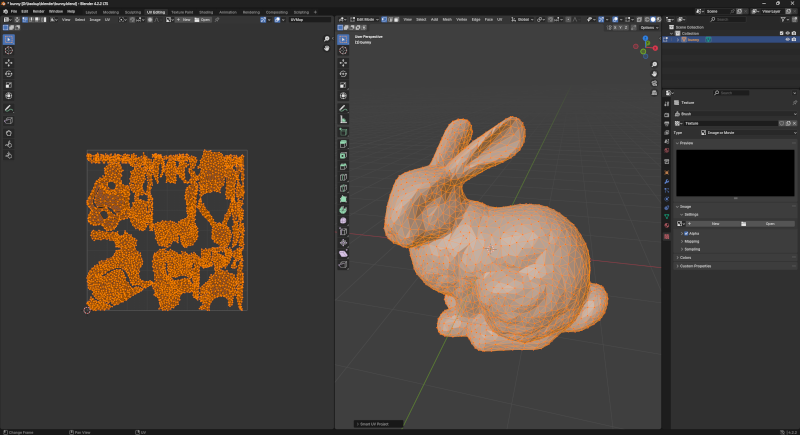Expand the Custom Properties panel
Screen dimensions: 800x435
point(694,266)
